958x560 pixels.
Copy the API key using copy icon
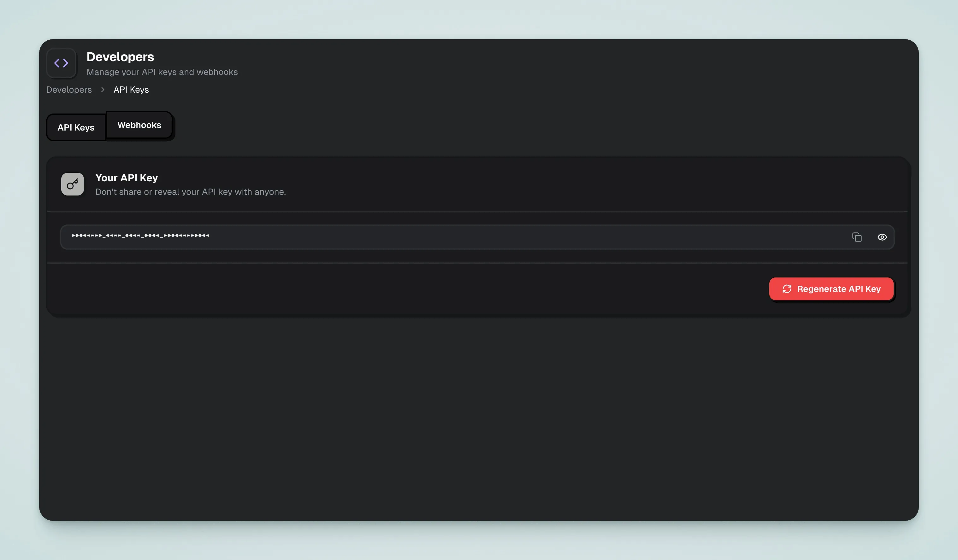click(858, 237)
